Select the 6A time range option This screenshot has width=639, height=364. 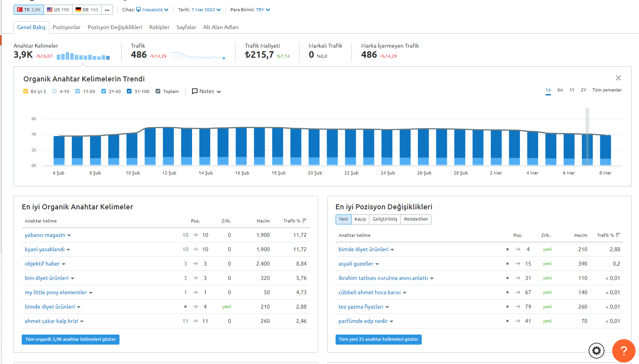click(x=560, y=90)
